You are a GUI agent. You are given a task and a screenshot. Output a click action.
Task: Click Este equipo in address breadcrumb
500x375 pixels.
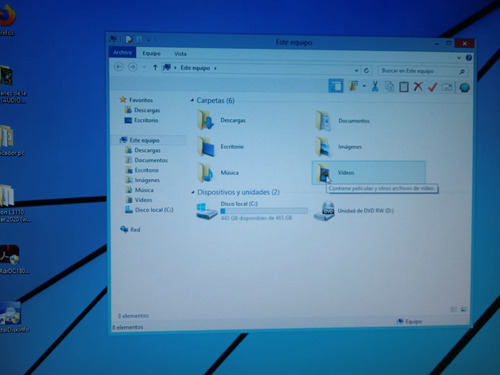[x=195, y=68]
